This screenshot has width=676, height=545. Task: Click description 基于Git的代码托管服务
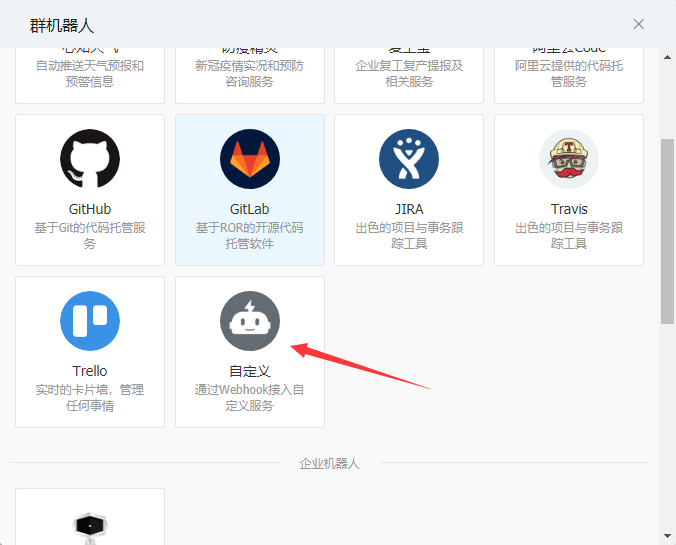coord(90,235)
